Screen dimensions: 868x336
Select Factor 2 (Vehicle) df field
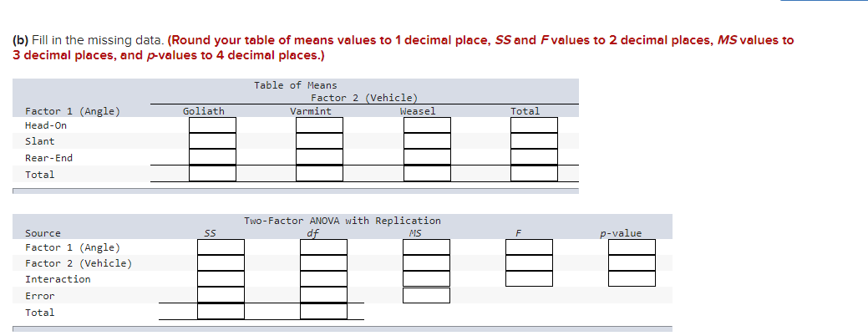(x=324, y=263)
